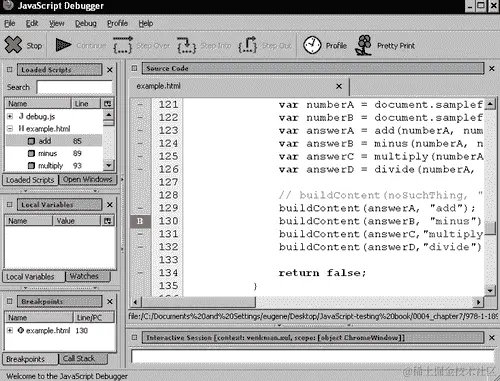The image size is (500, 381).
Task: Close the Source Code panel
Action: (x=491, y=68)
